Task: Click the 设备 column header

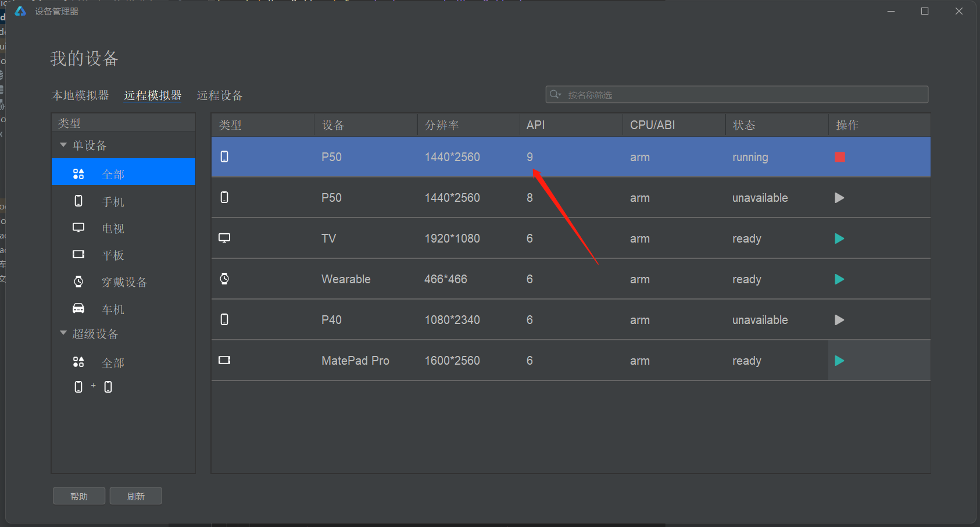Action: click(x=366, y=125)
